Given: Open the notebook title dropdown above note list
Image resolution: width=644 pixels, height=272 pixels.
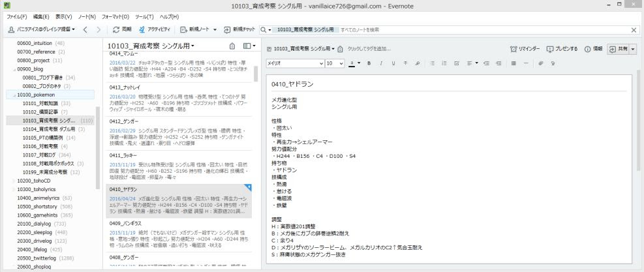Looking at the screenshot, I should click(151, 46).
